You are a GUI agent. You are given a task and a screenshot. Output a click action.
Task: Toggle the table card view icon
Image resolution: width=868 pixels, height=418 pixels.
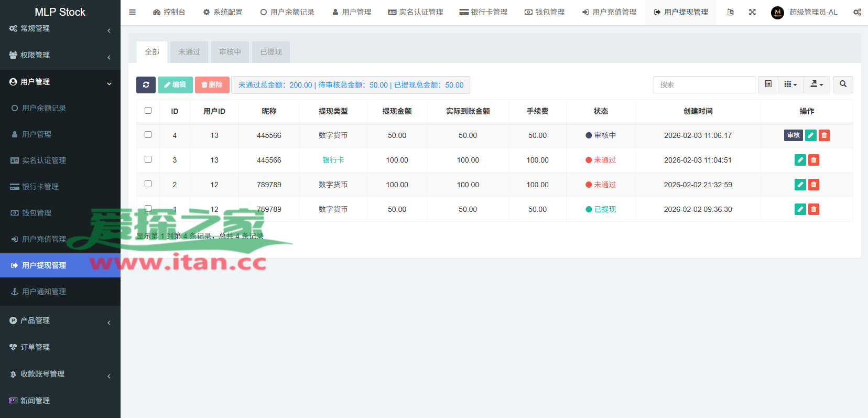768,84
